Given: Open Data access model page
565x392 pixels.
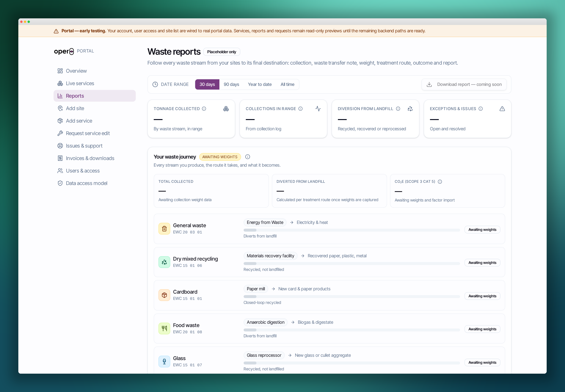Looking at the screenshot, I should pos(94,183).
